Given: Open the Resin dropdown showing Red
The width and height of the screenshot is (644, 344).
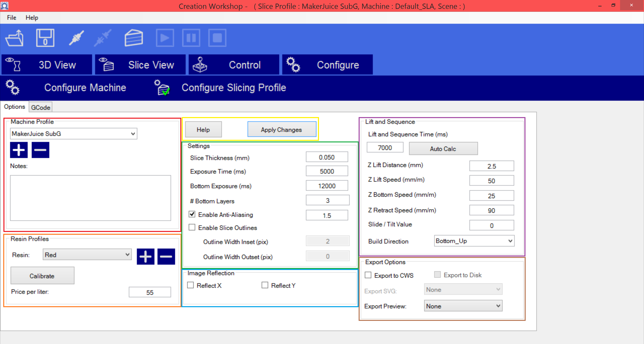Looking at the screenshot, I should 87,254.
